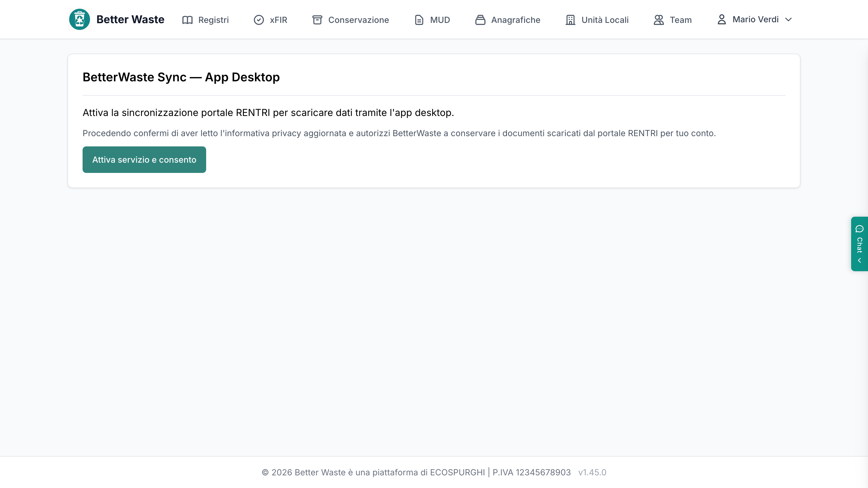Click the Anagrafiche icon in the navbar
Screen dimensions: 868x488
pos(480,20)
